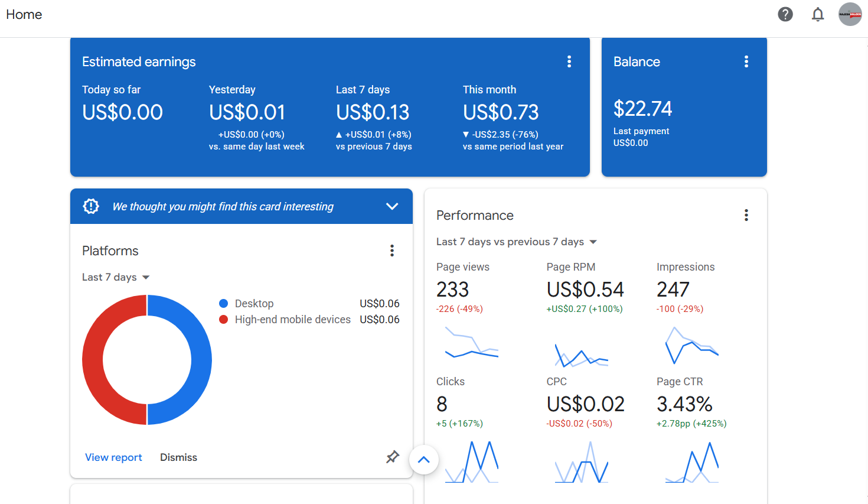
Task: Open the help question mark icon
Action: coord(785,14)
